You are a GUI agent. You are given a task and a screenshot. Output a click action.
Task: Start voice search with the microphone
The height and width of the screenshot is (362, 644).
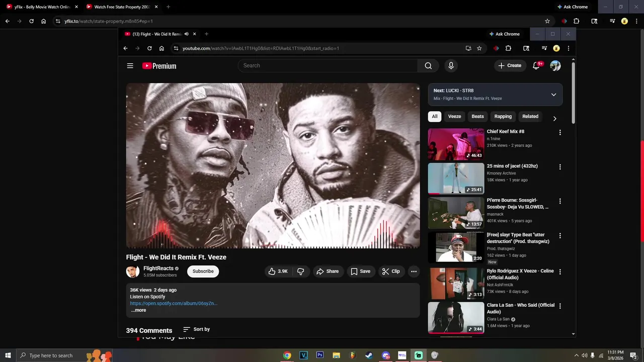tap(451, 65)
